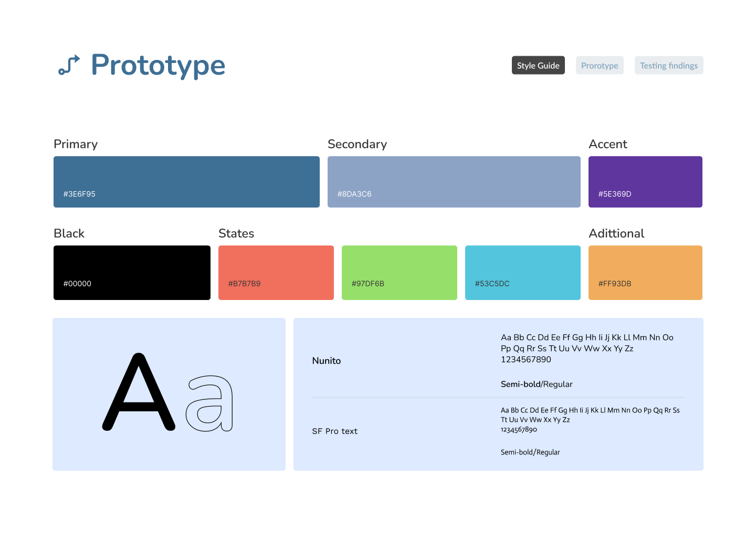756x538 pixels.
Task: Click the large Aa typography preview
Action: pyautogui.click(x=169, y=394)
